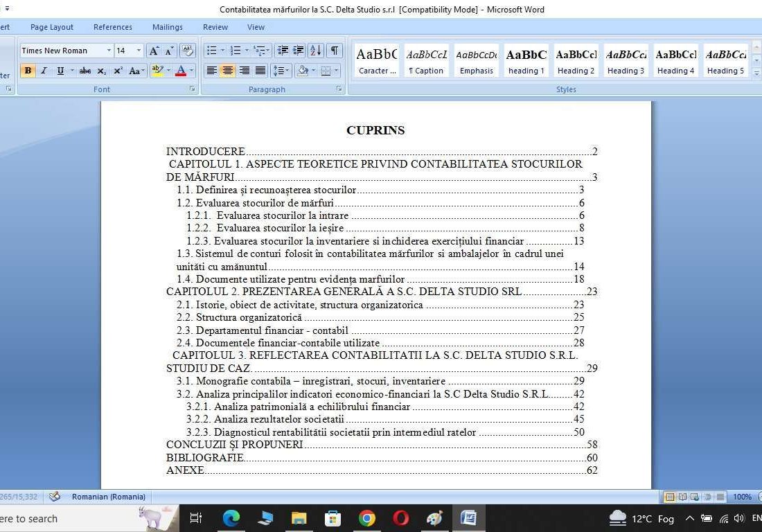Decrease the paragraph indent

click(283, 51)
